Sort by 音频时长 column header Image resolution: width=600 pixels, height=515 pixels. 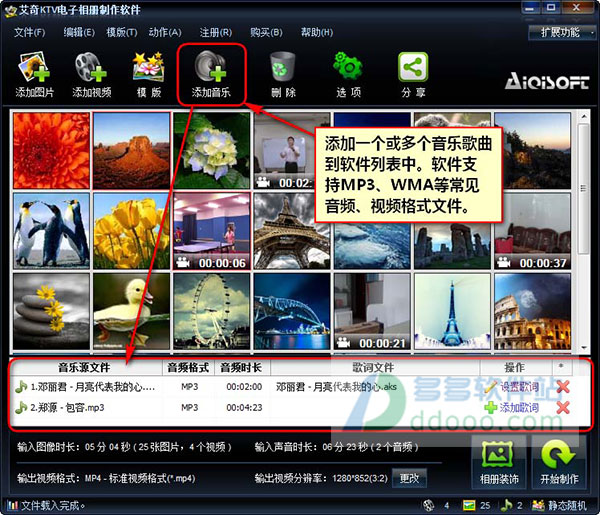click(x=242, y=368)
